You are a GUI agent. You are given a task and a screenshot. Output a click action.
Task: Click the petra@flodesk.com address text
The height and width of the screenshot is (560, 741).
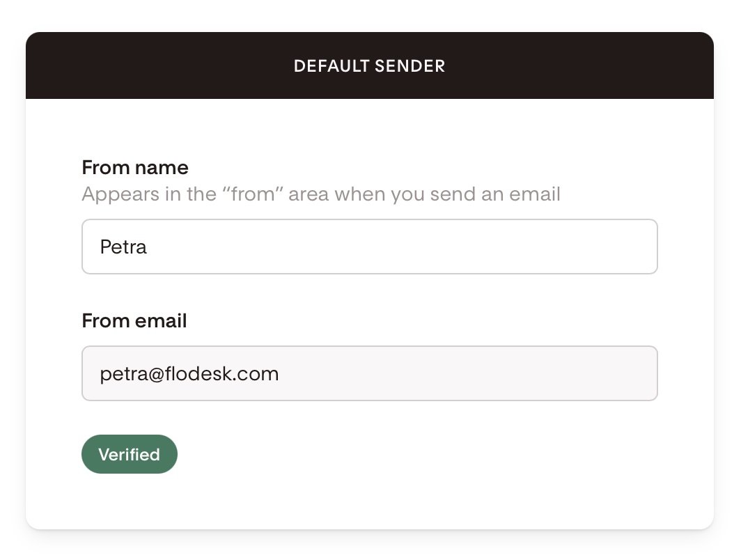[x=189, y=374]
